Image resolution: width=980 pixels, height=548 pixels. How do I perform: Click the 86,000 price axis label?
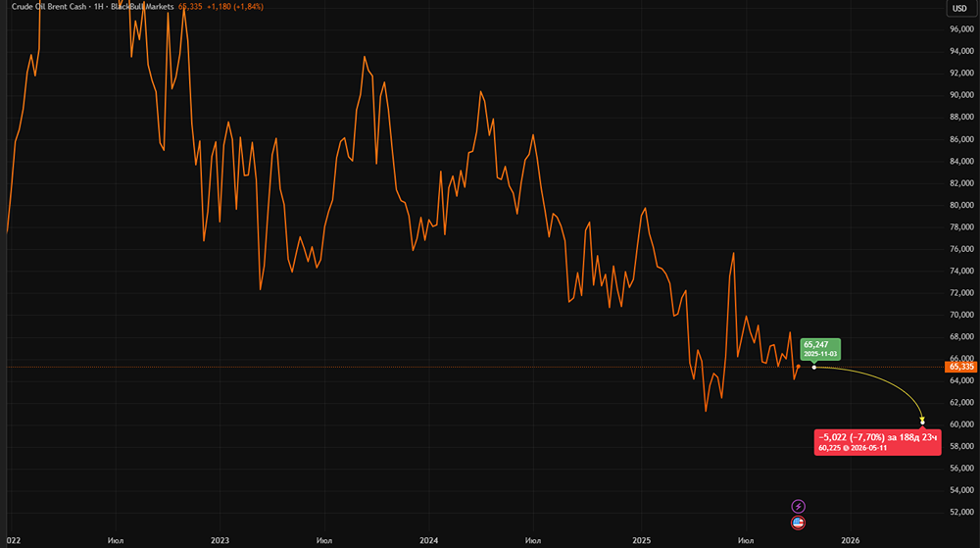[x=962, y=139]
